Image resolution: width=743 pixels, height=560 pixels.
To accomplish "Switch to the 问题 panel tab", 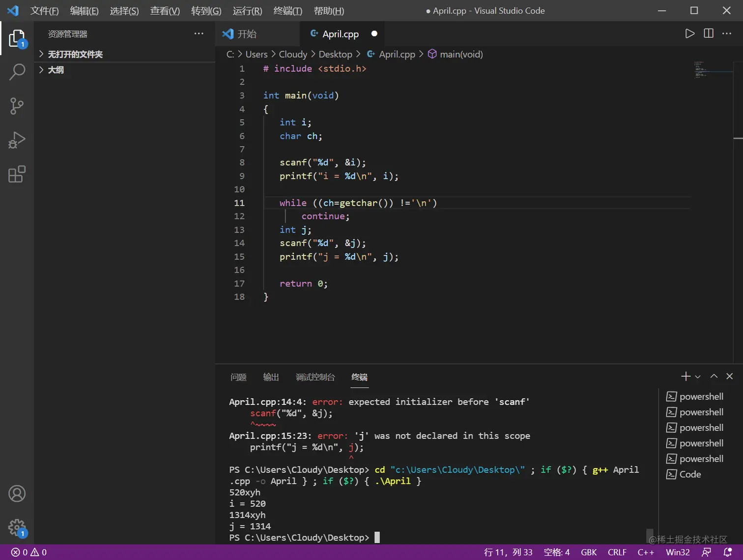I will [x=238, y=377].
